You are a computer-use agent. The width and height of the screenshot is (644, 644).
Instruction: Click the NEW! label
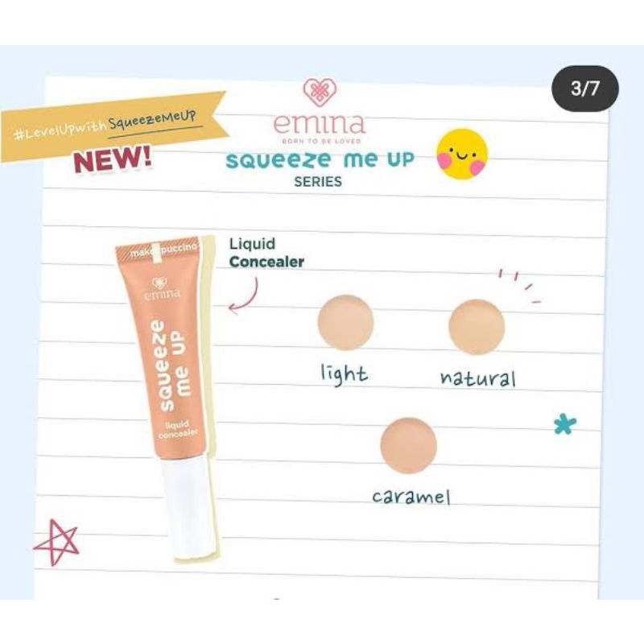coord(113,159)
